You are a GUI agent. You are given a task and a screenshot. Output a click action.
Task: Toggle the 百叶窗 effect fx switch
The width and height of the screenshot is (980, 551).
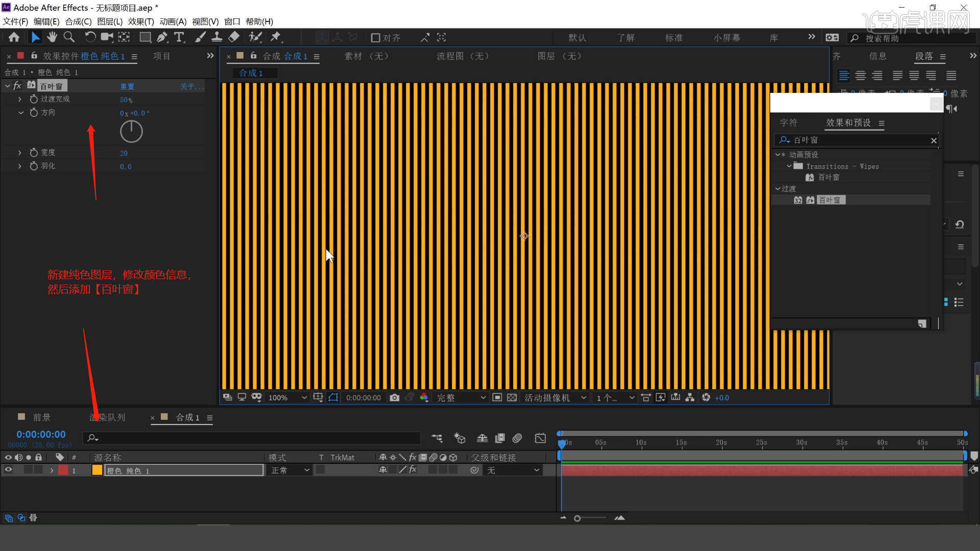[17, 86]
